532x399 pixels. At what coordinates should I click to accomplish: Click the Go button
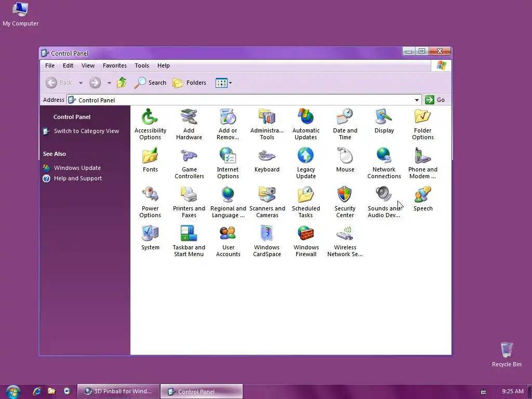435,100
